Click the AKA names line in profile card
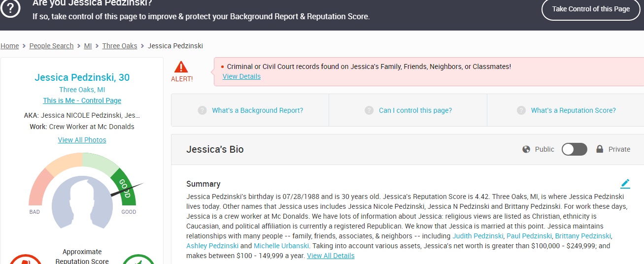 tap(82, 115)
